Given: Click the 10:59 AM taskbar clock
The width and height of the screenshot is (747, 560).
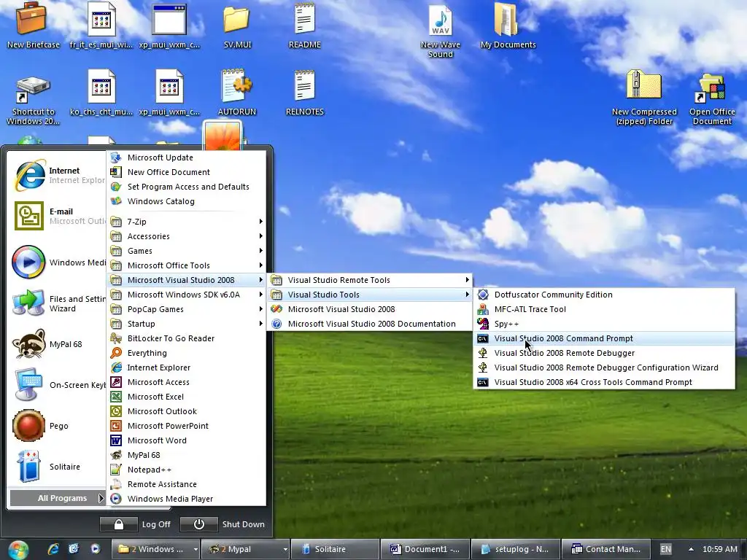Looking at the screenshot, I should pyautogui.click(x=719, y=549).
